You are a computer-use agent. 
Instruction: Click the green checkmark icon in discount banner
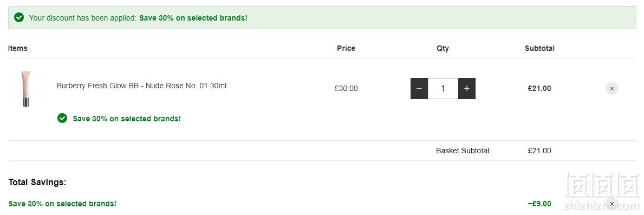pos(19,18)
